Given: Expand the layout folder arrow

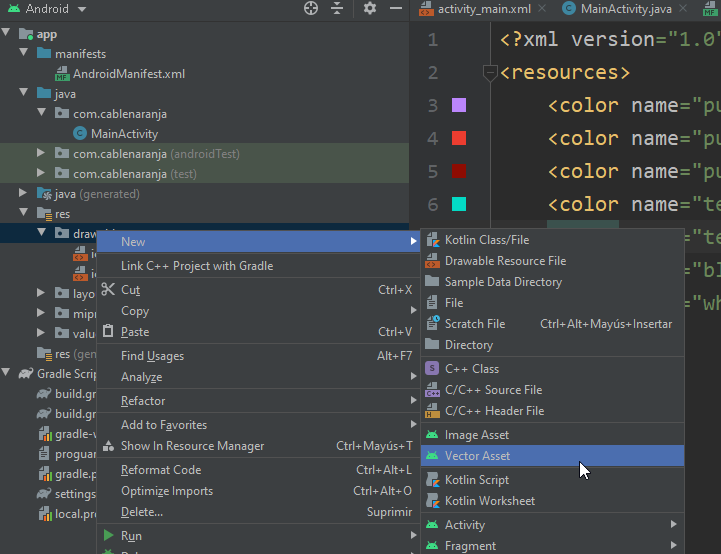Looking at the screenshot, I should [41, 292].
